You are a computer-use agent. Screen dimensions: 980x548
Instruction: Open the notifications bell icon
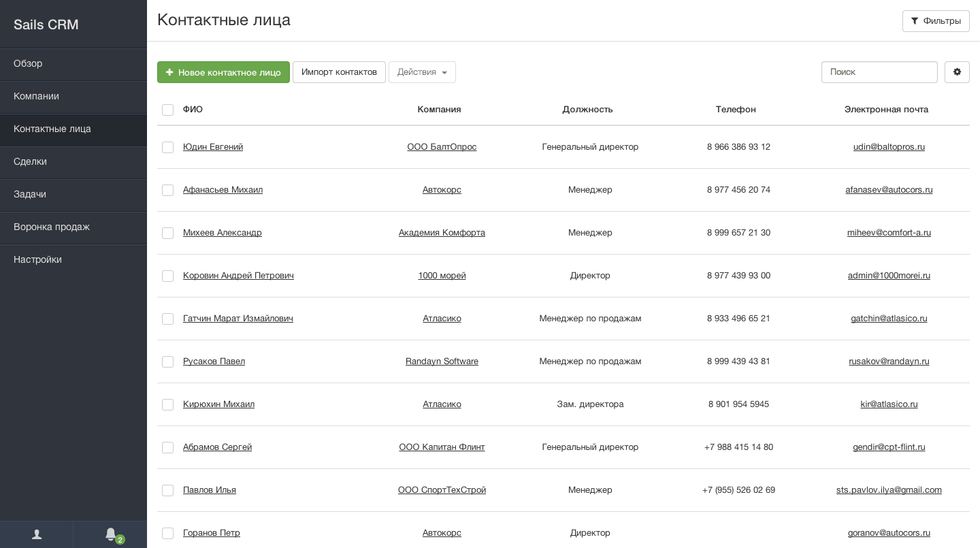pyautogui.click(x=110, y=534)
